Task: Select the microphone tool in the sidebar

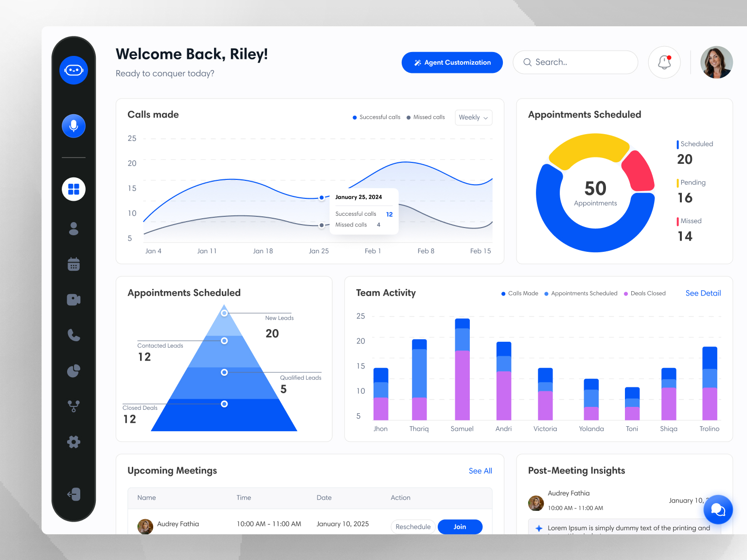Action: click(x=73, y=126)
